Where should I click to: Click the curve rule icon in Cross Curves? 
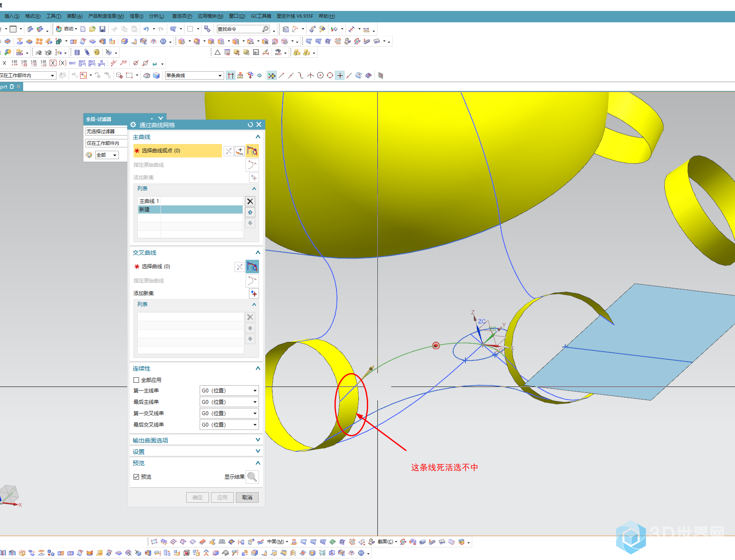252,267
